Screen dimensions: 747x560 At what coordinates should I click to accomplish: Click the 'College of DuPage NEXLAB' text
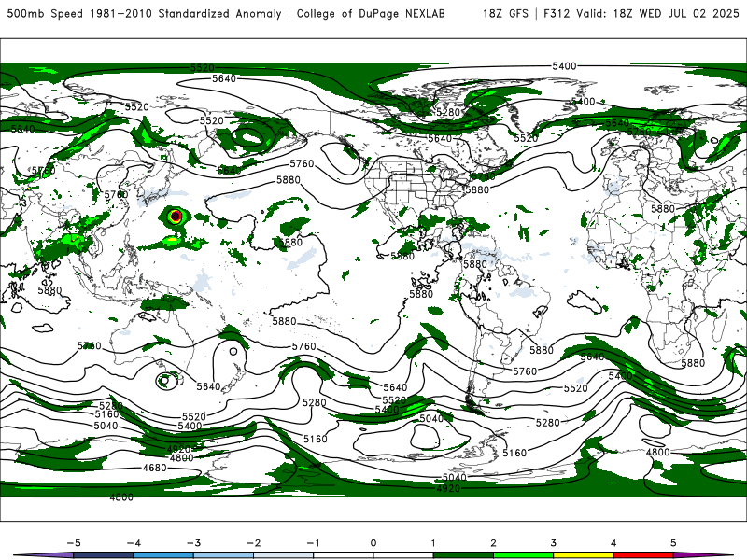[371, 13]
